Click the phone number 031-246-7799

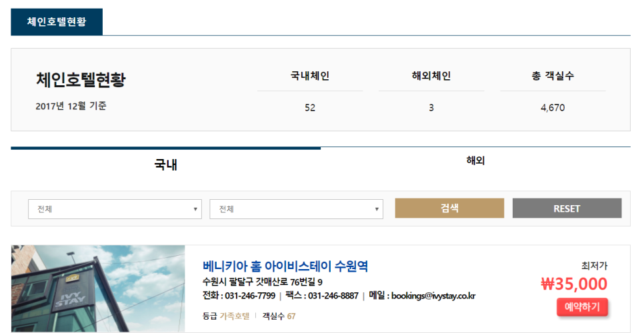(x=250, y=296)
